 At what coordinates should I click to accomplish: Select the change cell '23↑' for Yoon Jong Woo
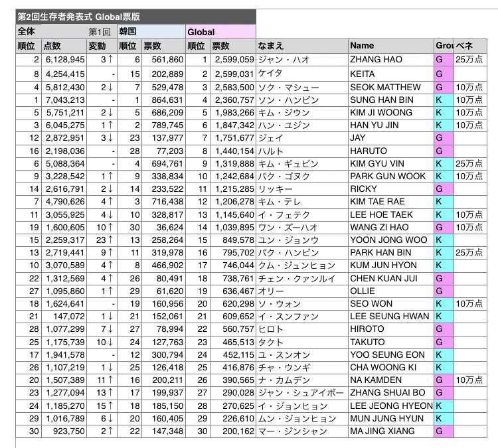click(x=102, y=240)
